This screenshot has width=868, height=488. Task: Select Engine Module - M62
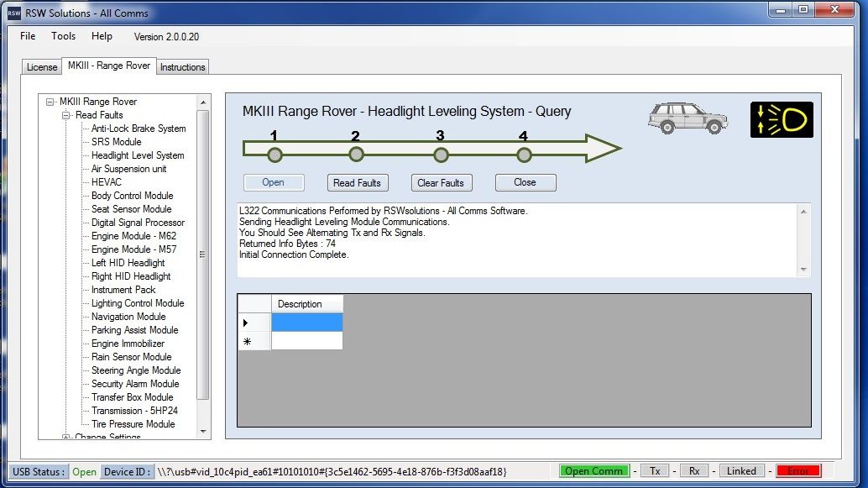(134, 236)
